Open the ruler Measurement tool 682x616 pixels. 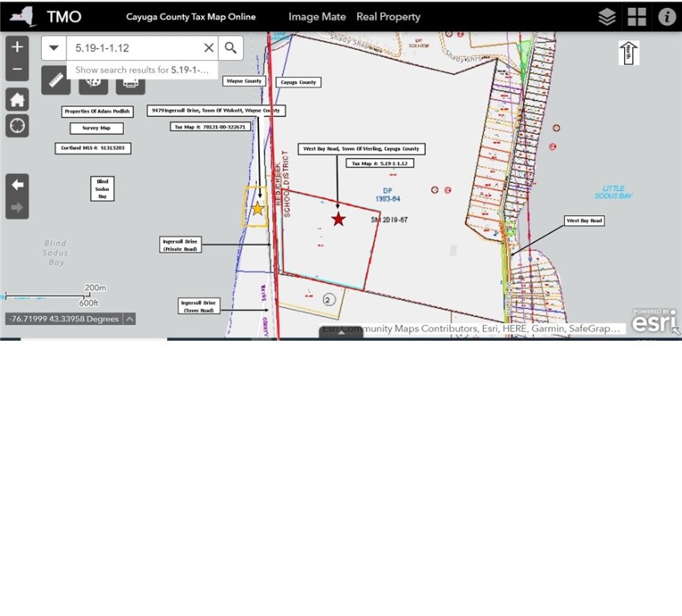[56, 80]
